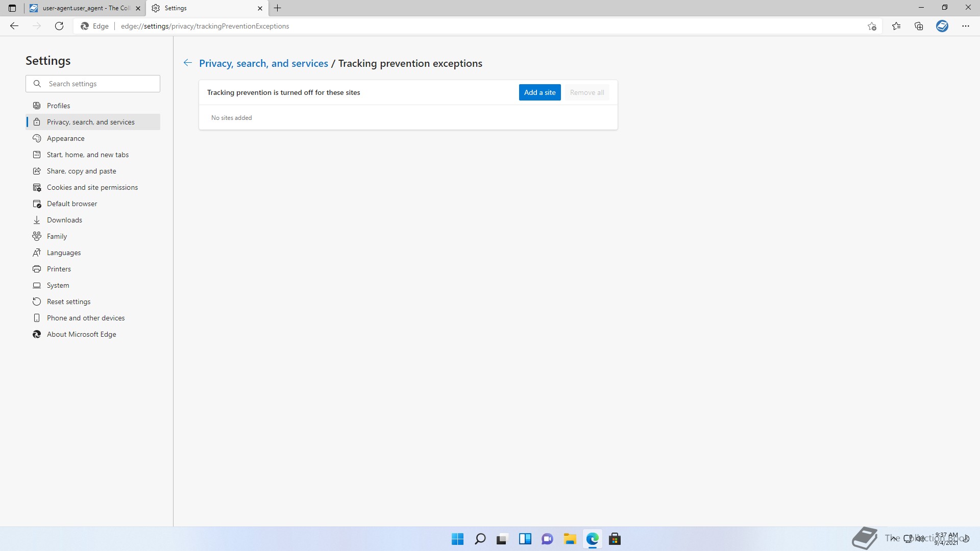Click Privacy, search, and services breadcrumb link
This screenshot has height=551, width=980.
point(263,63)
